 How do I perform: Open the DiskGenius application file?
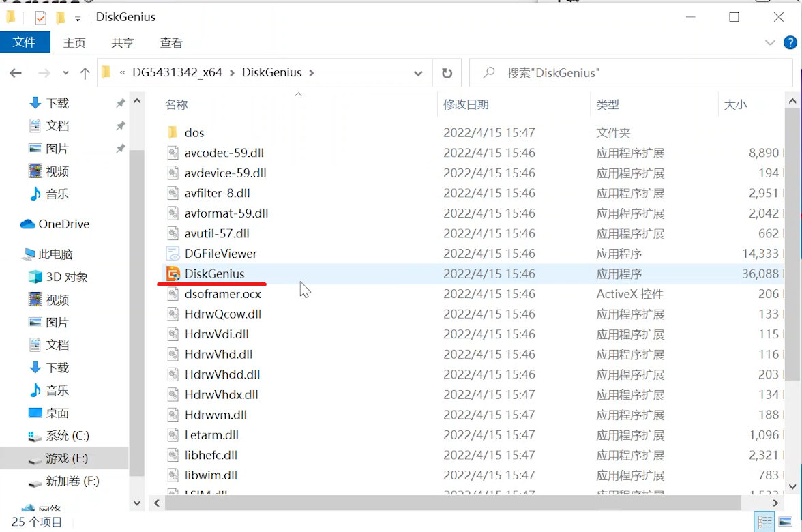[x=214, y=274]
